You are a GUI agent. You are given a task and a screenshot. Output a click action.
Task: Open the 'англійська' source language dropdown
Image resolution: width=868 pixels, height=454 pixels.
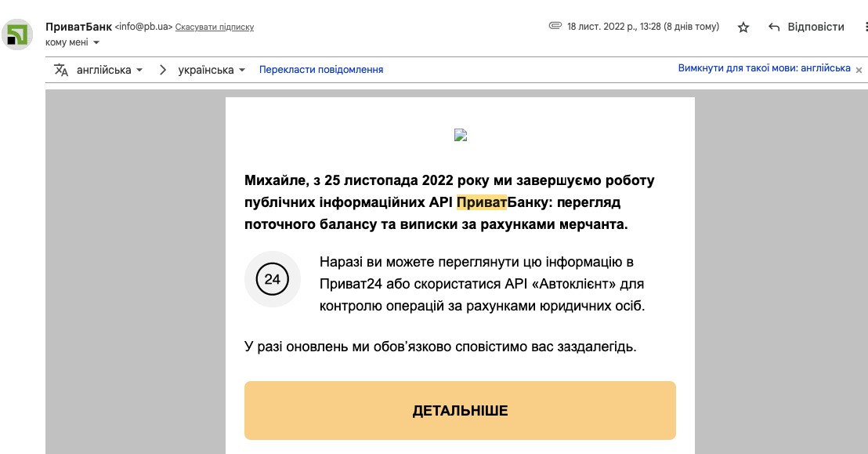tap(110, 70)
